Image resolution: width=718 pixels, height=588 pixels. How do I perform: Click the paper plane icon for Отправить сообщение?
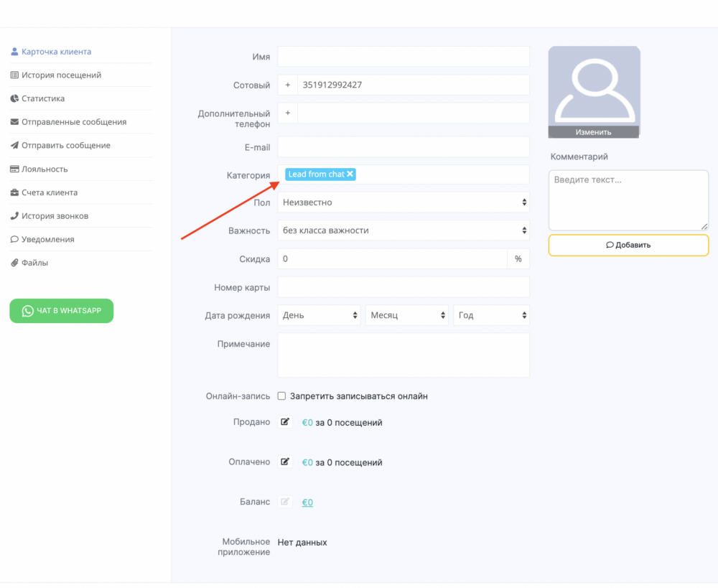point(14,145)
